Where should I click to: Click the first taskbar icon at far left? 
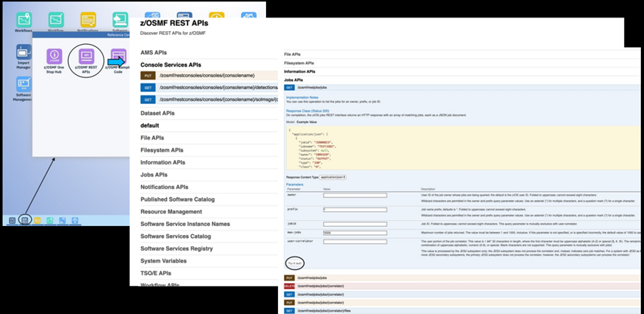tap(12, 221)
